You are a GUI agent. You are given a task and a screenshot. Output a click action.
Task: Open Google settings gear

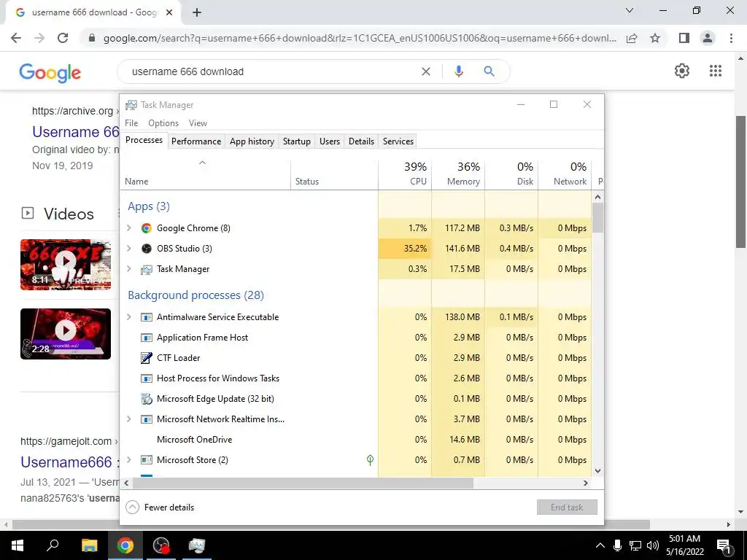682,71
